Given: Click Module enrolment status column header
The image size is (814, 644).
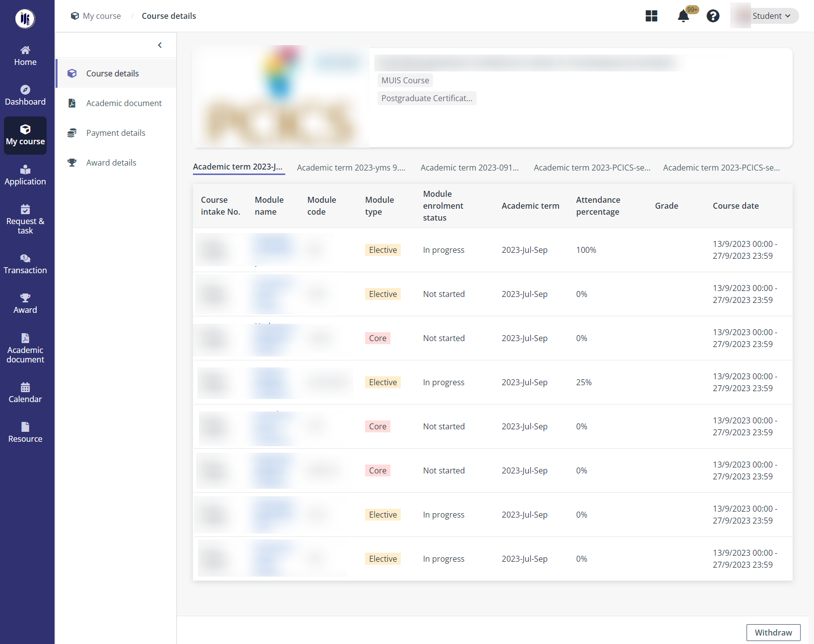Looking at the screenshot, I should [443, 206].
